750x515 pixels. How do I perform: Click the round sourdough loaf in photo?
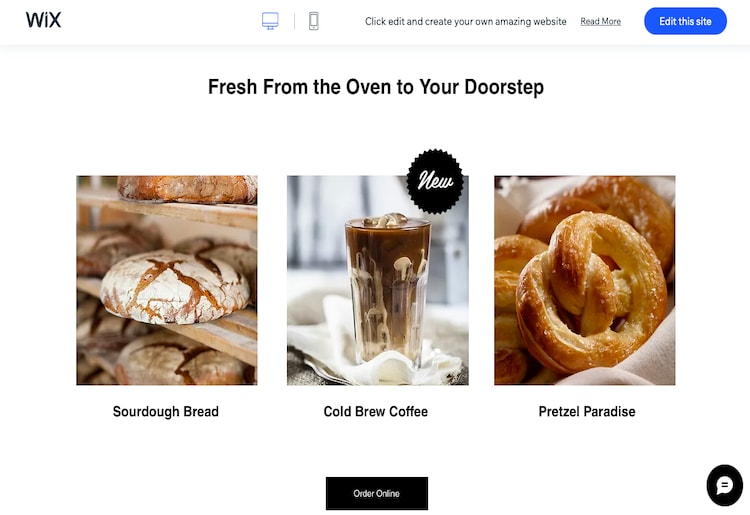pos(175,287)
